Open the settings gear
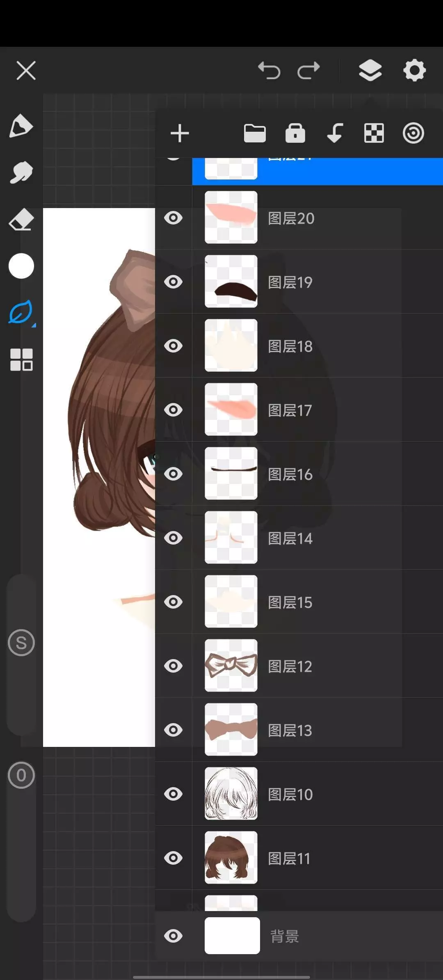 tap(414, 71)
